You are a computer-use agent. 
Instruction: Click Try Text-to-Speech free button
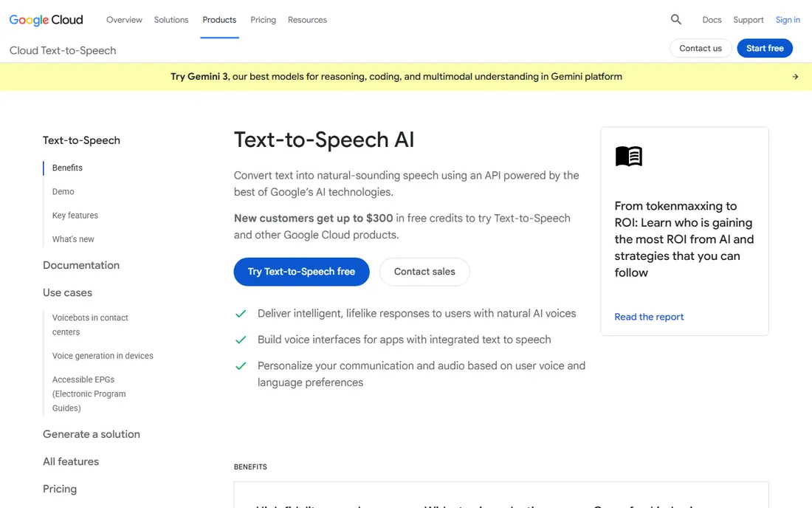pos(301,271)
